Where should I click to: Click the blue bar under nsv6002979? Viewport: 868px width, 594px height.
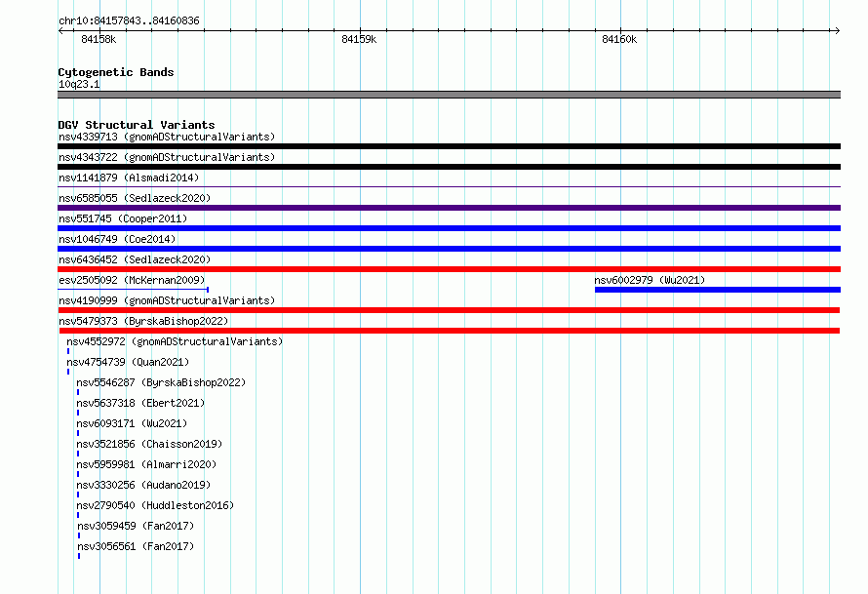click(x=718, y=290)
